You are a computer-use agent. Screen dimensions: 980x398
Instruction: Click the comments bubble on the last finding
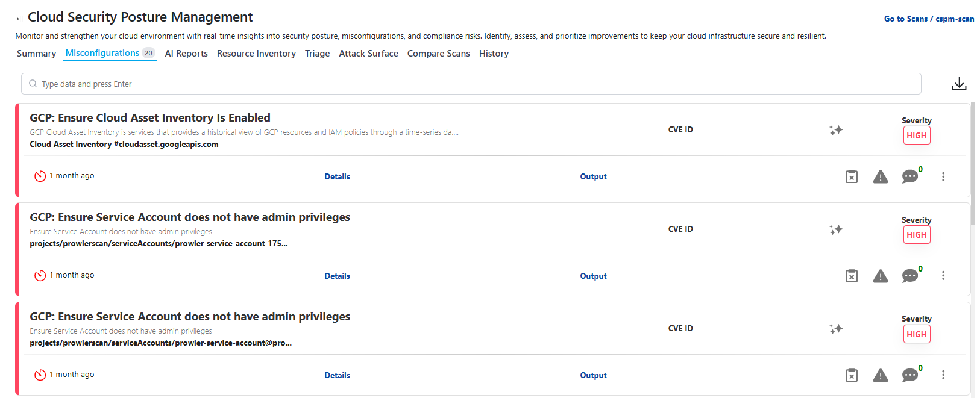point(910,375)
